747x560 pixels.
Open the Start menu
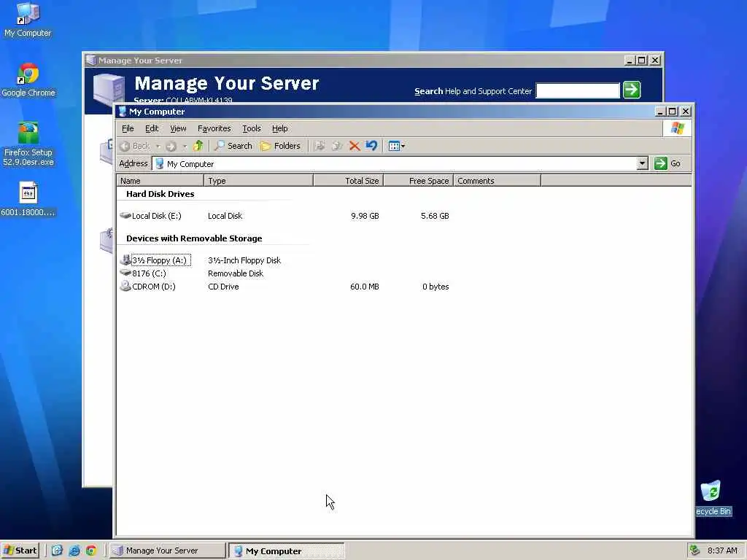[20, 551]
